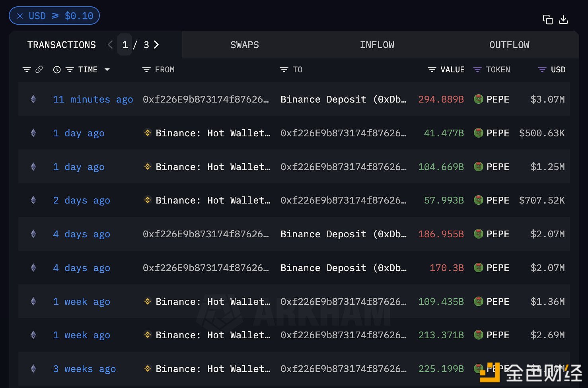Open recipient address in 41.477B row

pyautogui.click(x=344, y=133)
